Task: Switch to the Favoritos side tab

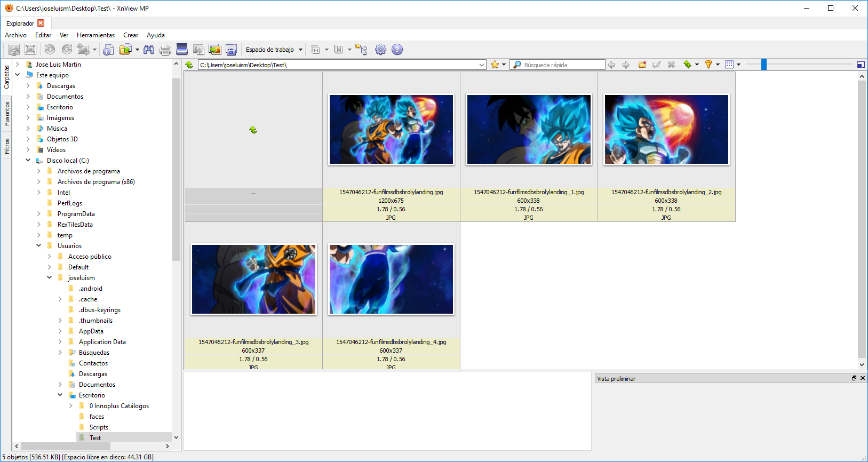Action: (x=7, y=113)
